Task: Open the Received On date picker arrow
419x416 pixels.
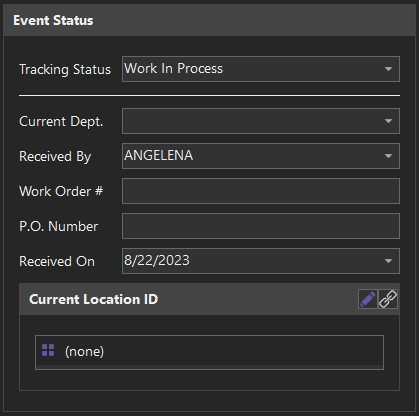Action: point(388,261)
